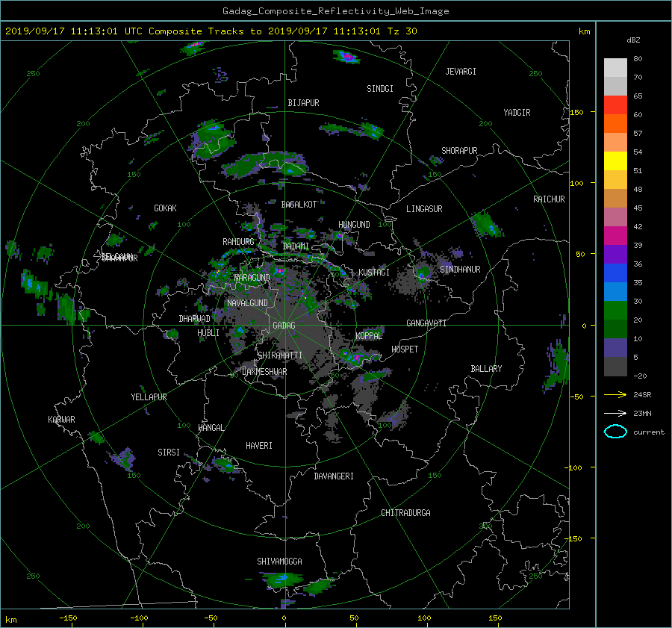Select the dark gray -20 dBZ swatch
Viewport: 672px width, 628px height.
tap(615, 367)
